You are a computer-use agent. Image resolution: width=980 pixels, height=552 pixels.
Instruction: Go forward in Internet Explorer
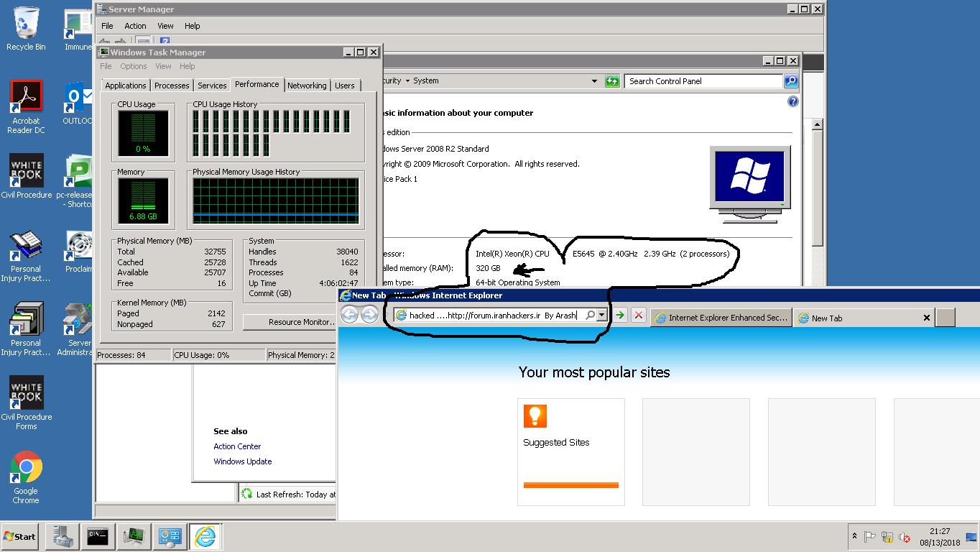point(369,315)
